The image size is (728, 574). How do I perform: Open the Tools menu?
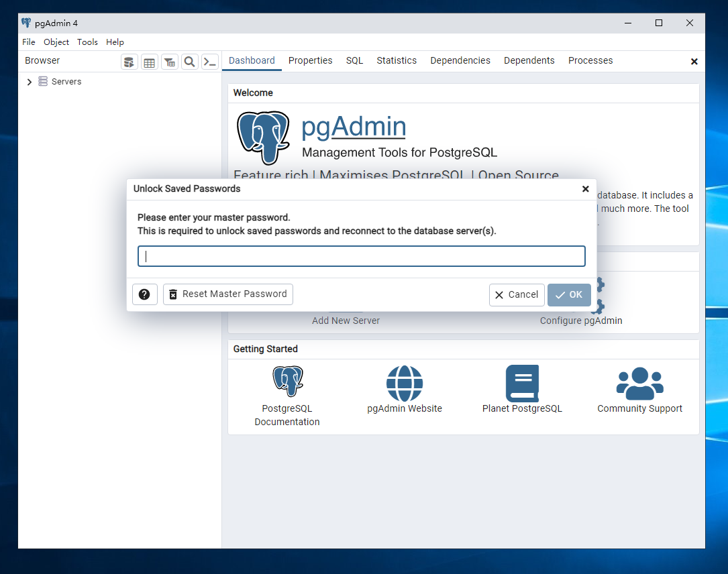tap(87, 42)
